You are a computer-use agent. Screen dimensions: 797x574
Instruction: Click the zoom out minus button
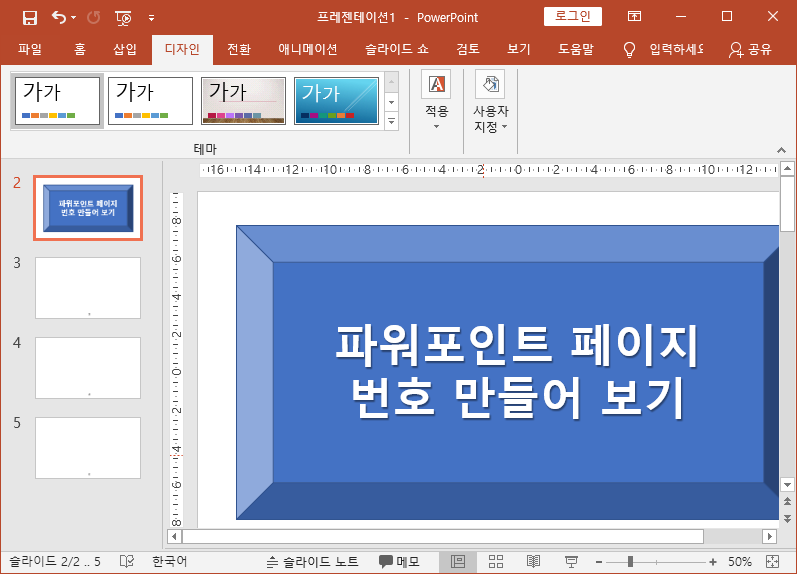click(x=599, y=562)
